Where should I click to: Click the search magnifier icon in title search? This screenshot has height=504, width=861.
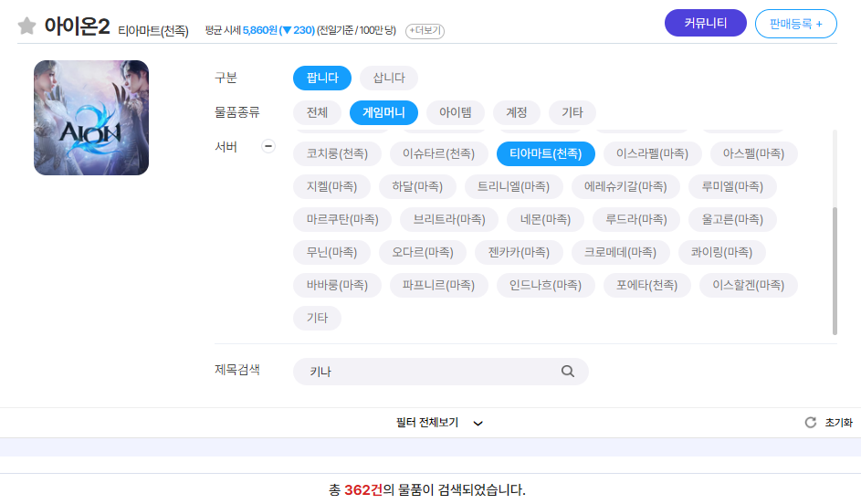click(x=567, y=372)
